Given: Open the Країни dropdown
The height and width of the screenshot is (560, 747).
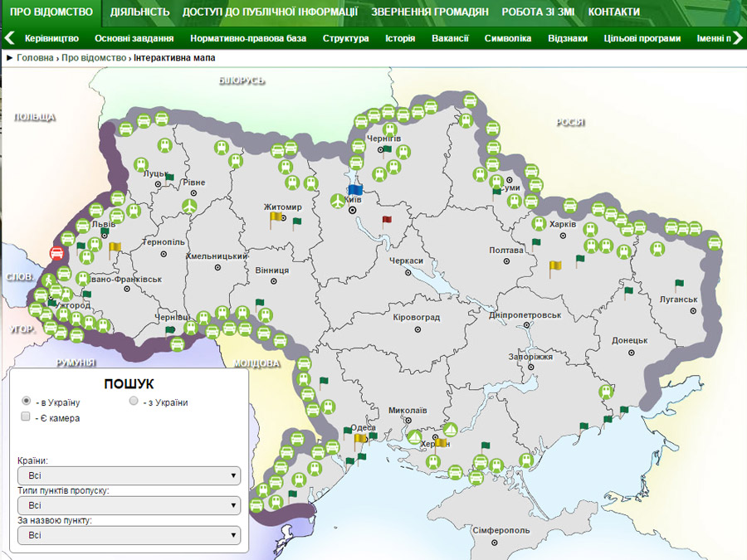Looking at the screenshot, I should pyautogui.click(x=129, y=475).
